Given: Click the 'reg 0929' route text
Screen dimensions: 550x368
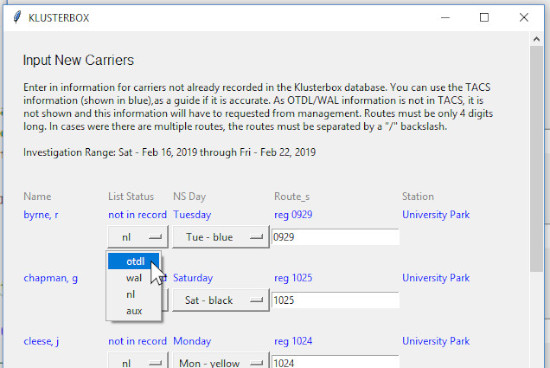Looking at the screenshot, I should (x=293, y=215).
